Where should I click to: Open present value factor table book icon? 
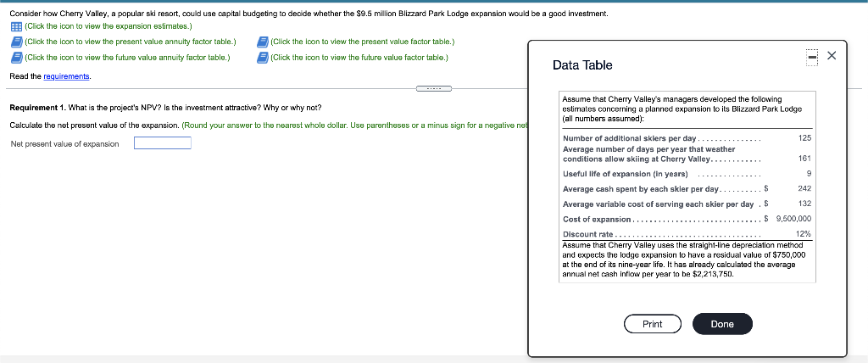(263, 42)
